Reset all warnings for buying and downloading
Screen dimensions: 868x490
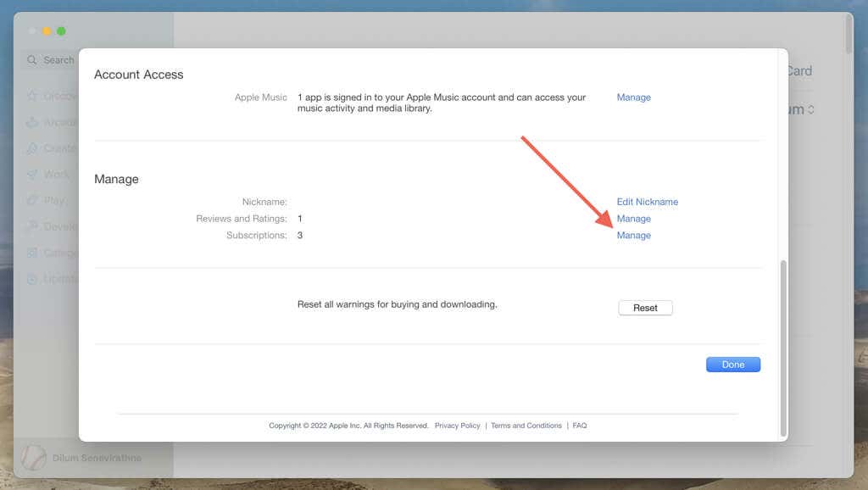click(x=645, y=308)
